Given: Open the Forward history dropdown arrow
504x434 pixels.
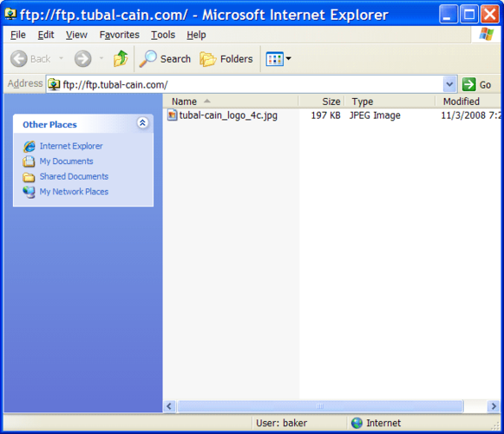Looking at the screenshot, I should 101,58.
